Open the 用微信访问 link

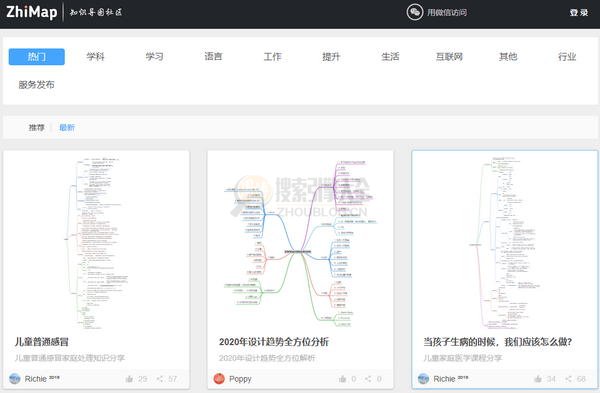(x=447, y=13)
